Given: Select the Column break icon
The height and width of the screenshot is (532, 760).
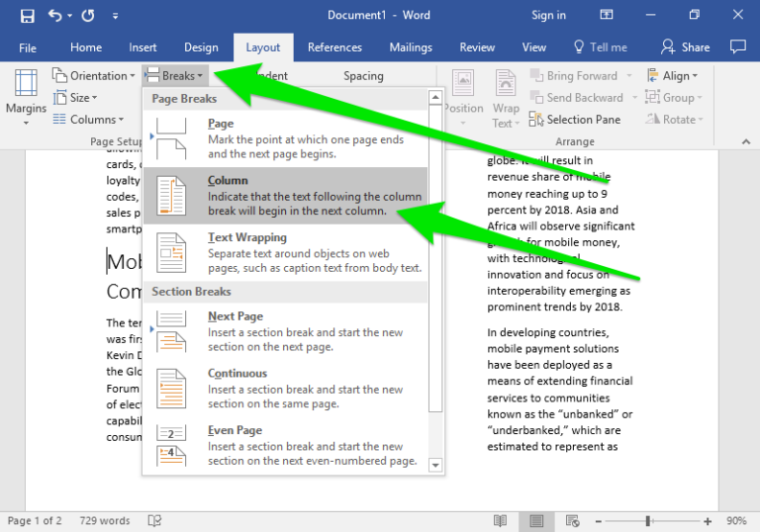Looking at the screenshot, I should click(x=171, y=195).
